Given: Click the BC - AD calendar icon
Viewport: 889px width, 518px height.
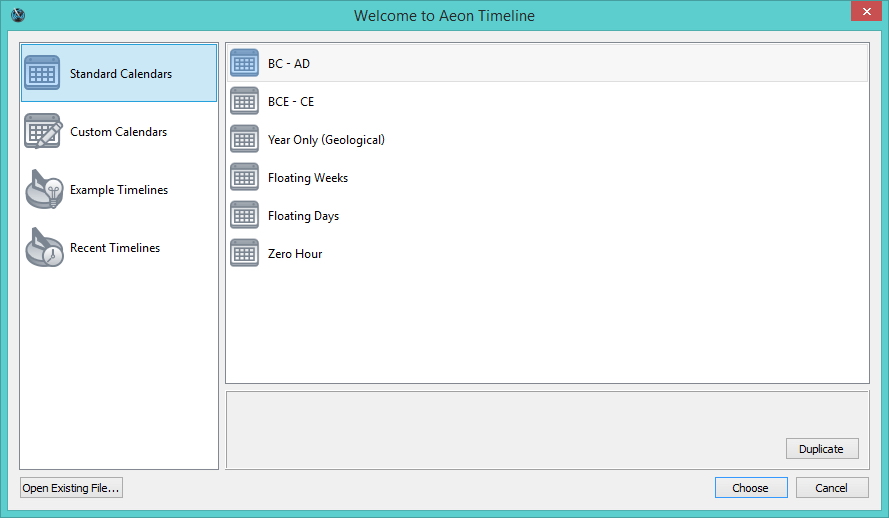Looking at the screenshot, I should 245,63.
